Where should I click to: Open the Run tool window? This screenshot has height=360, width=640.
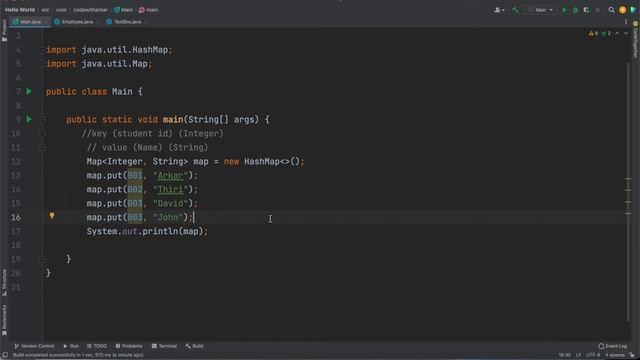point(71,346)
